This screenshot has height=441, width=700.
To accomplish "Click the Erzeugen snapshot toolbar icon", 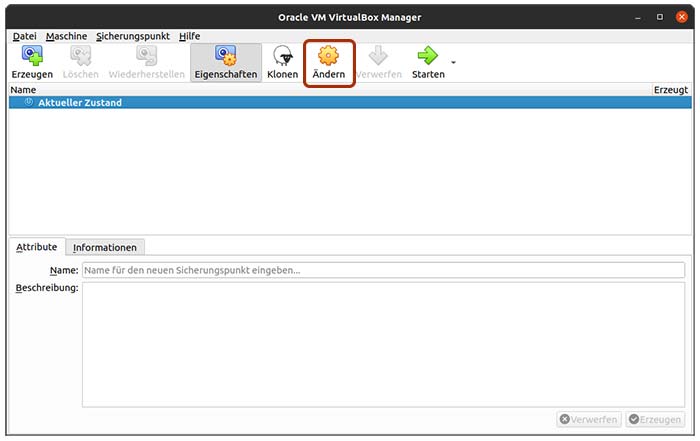I will (32, 55).
